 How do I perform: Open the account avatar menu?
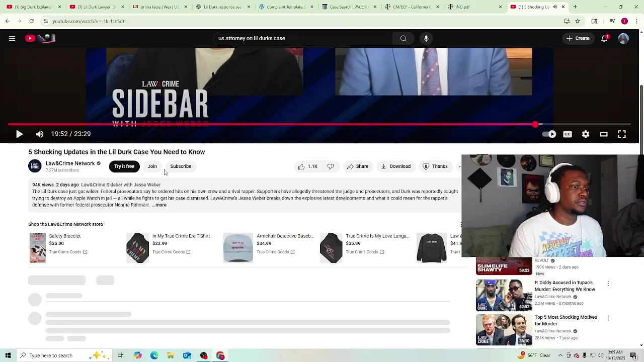[623, 38]
